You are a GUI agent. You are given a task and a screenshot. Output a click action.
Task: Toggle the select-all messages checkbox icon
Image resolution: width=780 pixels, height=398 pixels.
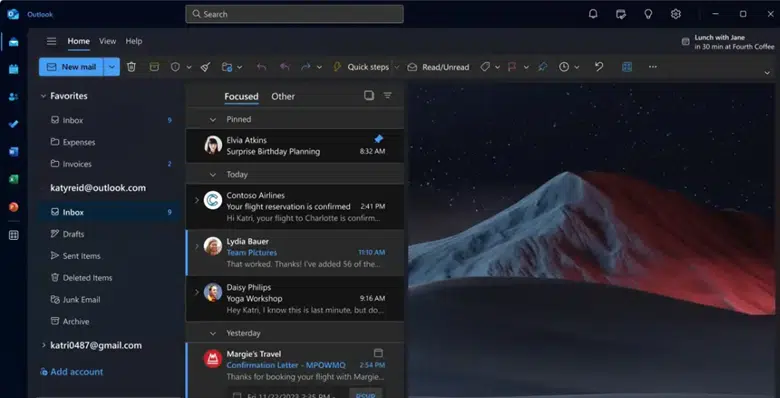tap(369, 95)
